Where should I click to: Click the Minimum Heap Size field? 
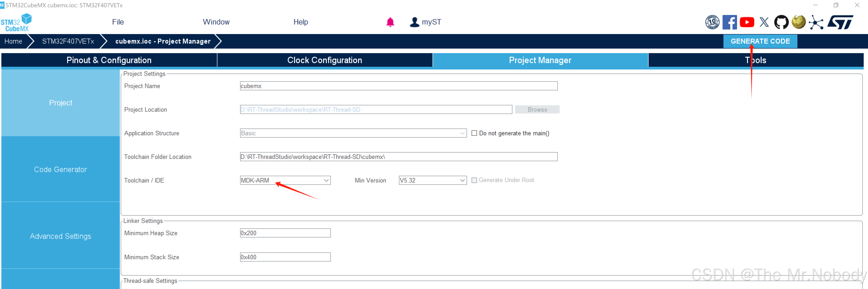point(285,233)
